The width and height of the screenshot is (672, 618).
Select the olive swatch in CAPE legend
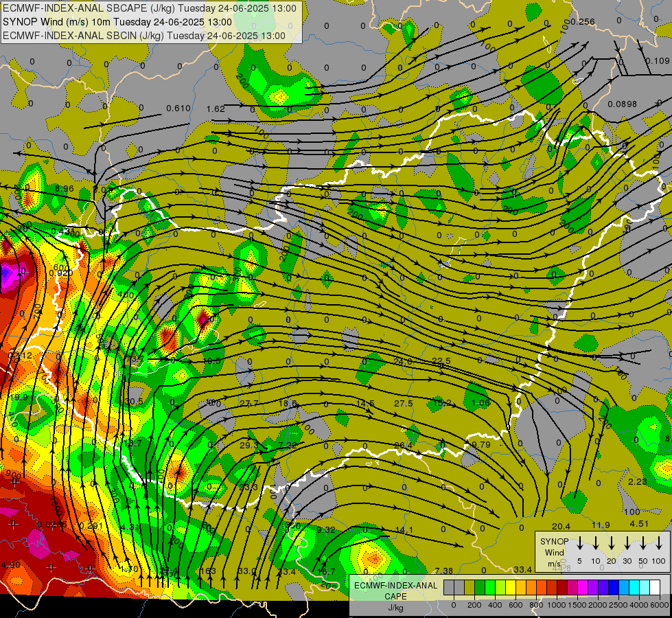point(470,588)
